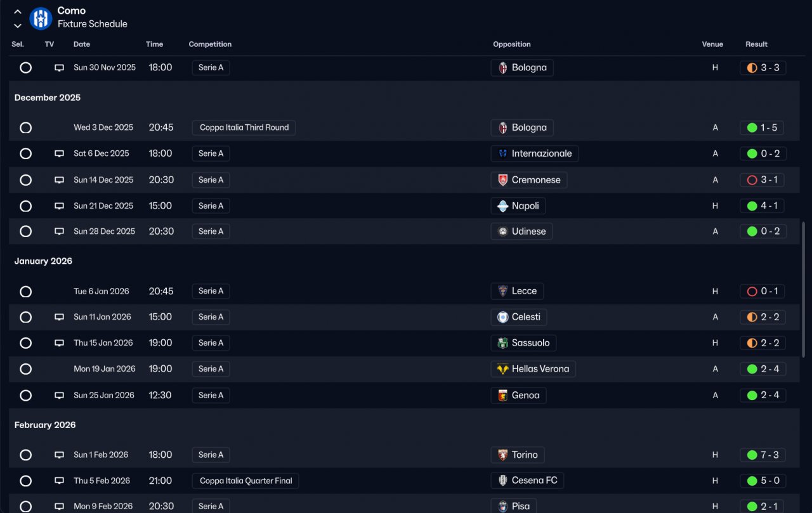Click the Lecce club badge
This screenshot has width=812, height=513.
coord(503,291)
